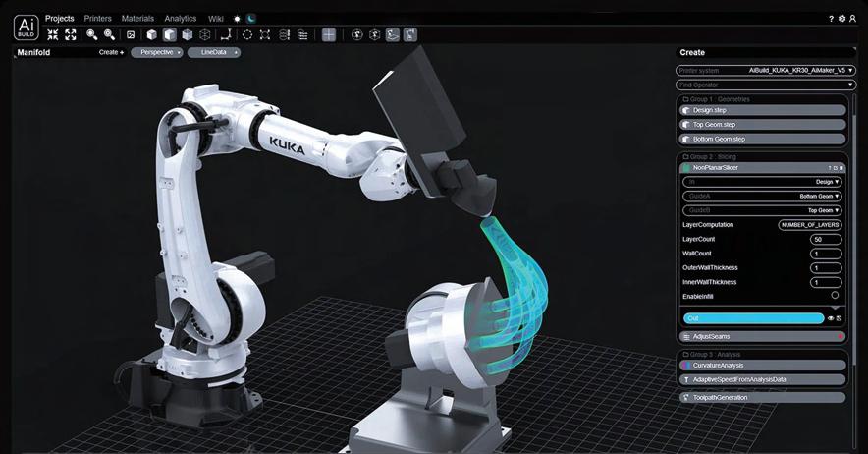Click the bounding box corners icon
Image resolution: width=868 pixels, height=454 pixels.
pyautogui.click(x=265, y=35)
